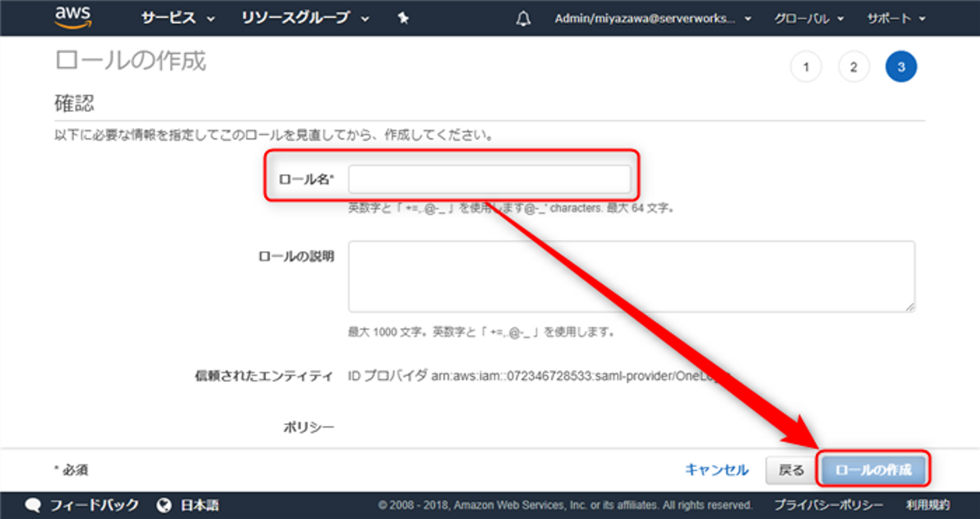
Task: Select wizard step 3 indicator
Action: [x=901, y=67]
